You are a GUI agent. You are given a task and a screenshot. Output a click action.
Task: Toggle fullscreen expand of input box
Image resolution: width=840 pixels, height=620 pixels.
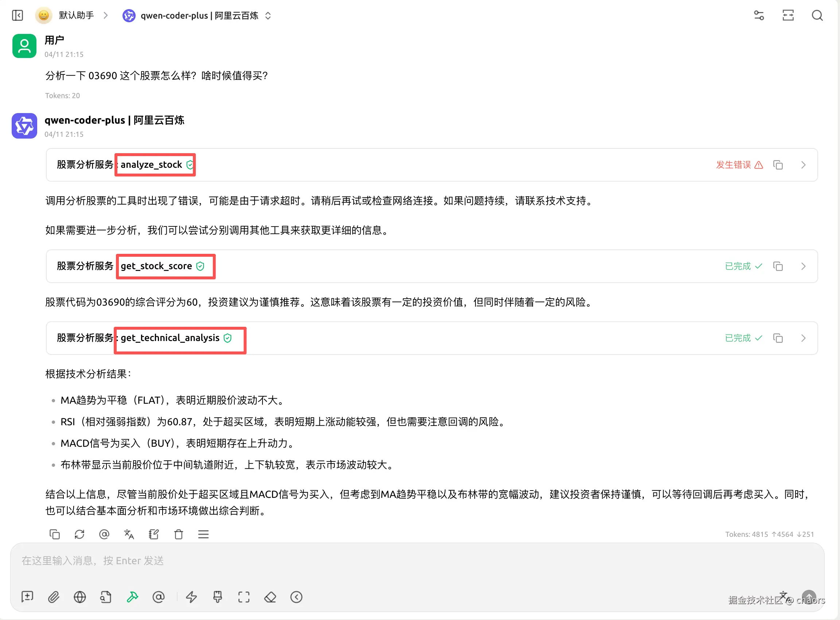tap(244, 597)
